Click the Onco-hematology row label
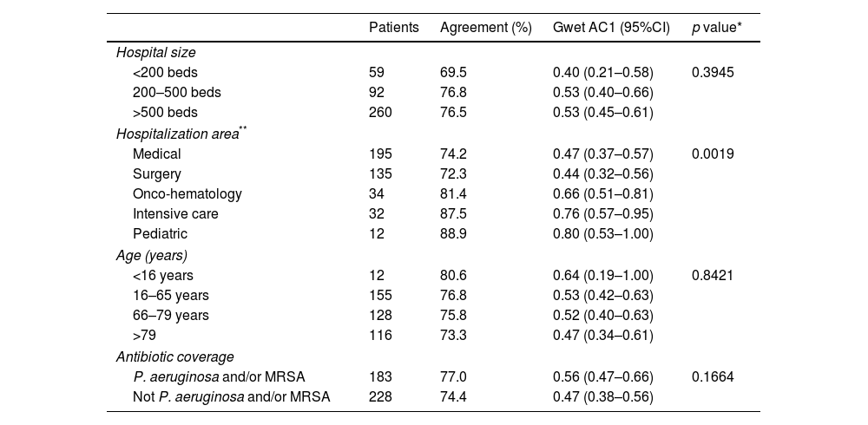The height and width of the screenshot is (425, 868). (x=187, y=193)
